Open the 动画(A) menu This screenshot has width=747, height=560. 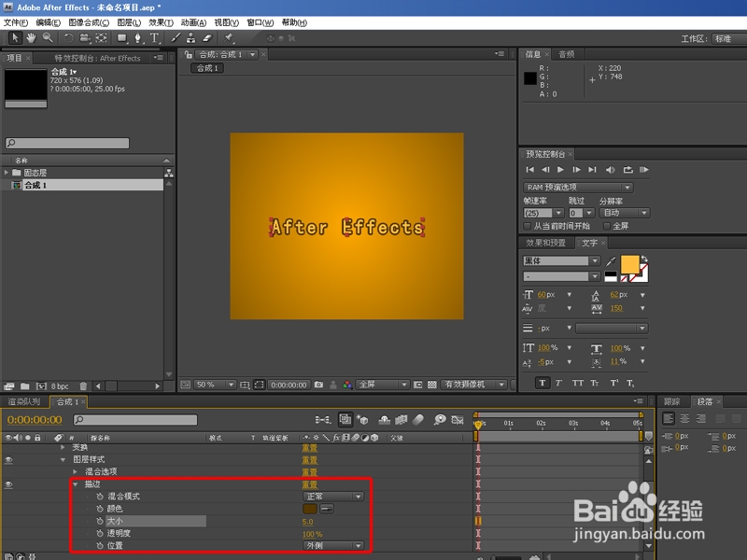(x=193, y=22)
